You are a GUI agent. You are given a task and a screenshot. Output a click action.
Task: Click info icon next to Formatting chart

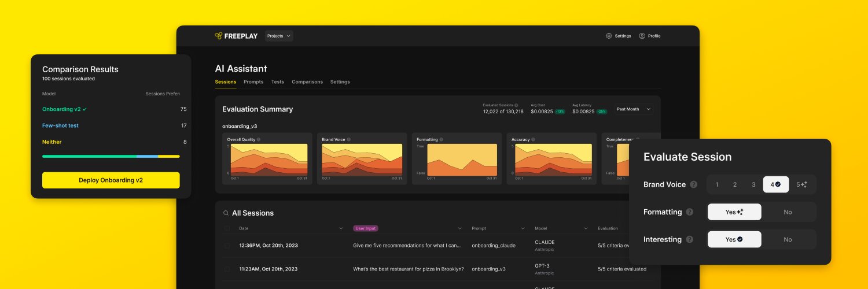pyautogui.click(x=440, y=139)
